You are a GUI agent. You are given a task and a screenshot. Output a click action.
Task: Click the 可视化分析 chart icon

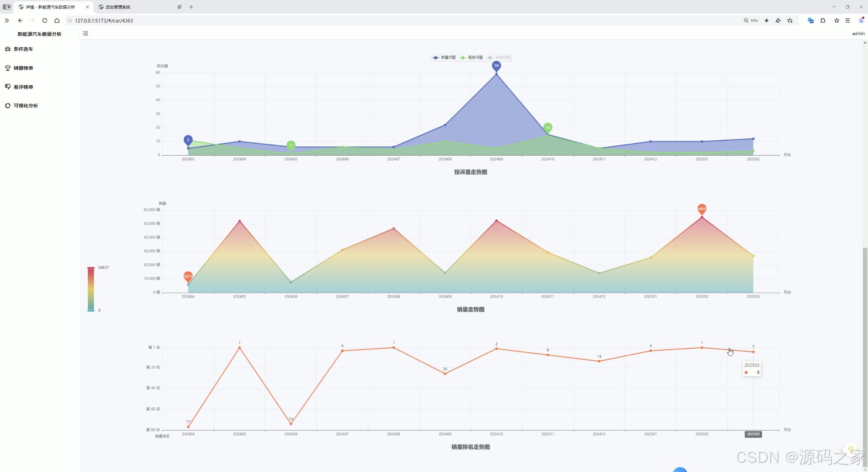[x=8, y=106]
